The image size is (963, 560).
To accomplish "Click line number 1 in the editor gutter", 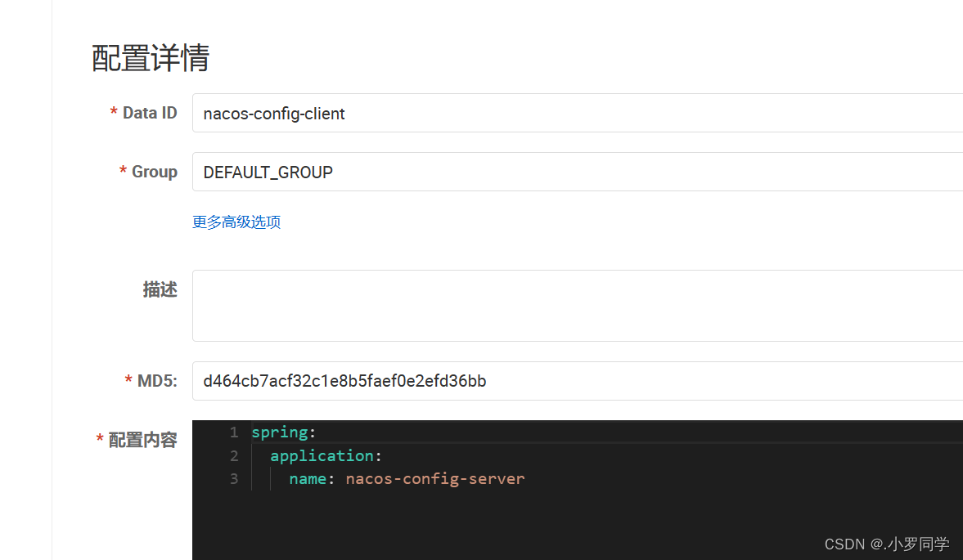I will pos(234,432).
